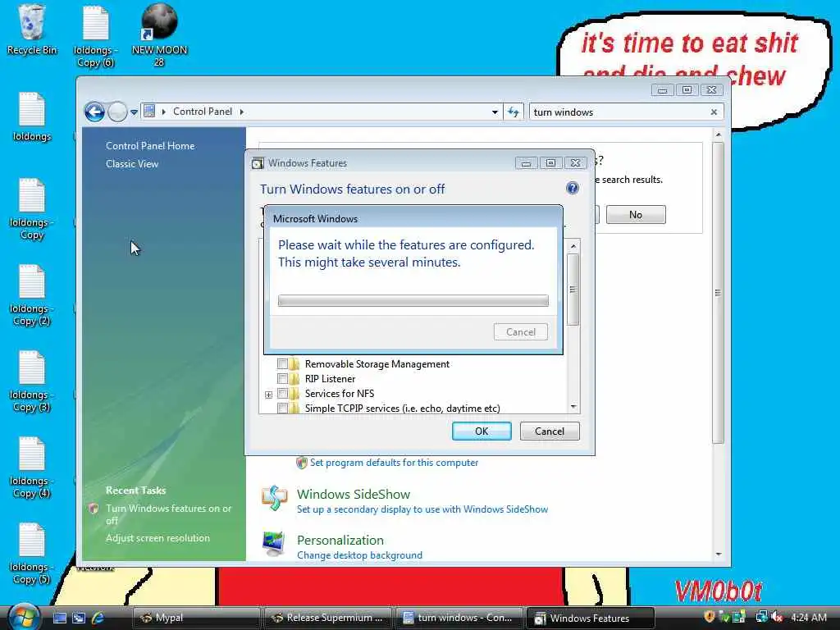The image size is (840, 630).
Task: Click the Show Desktop quick launch icon
Action: pos(59,618)
